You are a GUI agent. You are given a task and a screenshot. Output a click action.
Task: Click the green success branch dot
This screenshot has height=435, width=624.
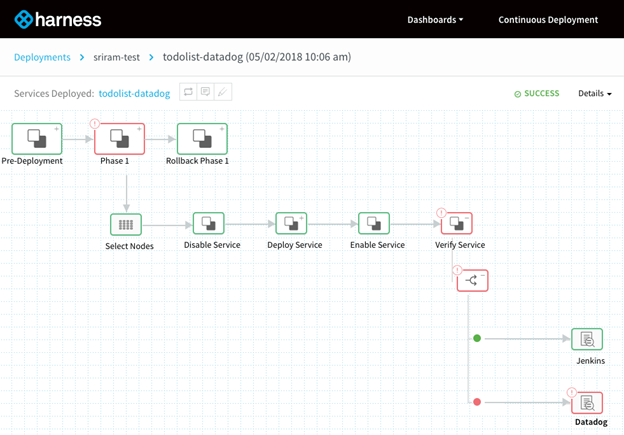coord(477,338)
